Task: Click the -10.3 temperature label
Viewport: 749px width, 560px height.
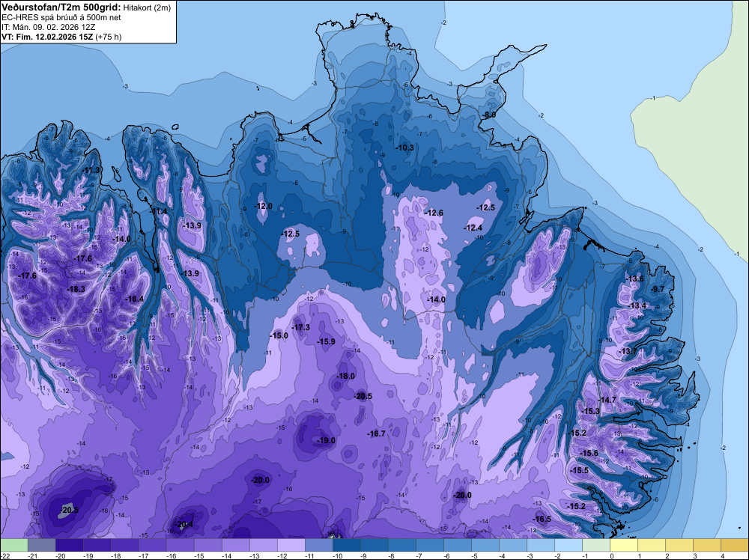Action: pyautogui.click(x=405, y=148)
